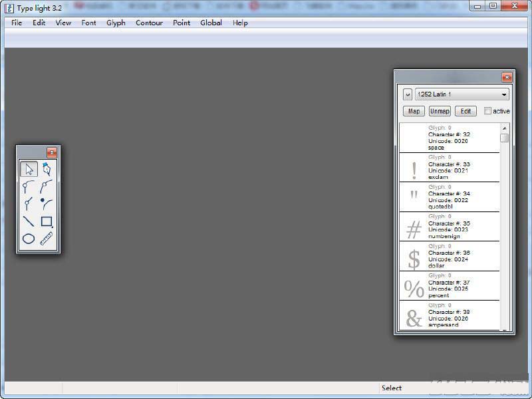532x399 pixels.
Task: Click the Edit button in character panel
Action: [465, 111]
